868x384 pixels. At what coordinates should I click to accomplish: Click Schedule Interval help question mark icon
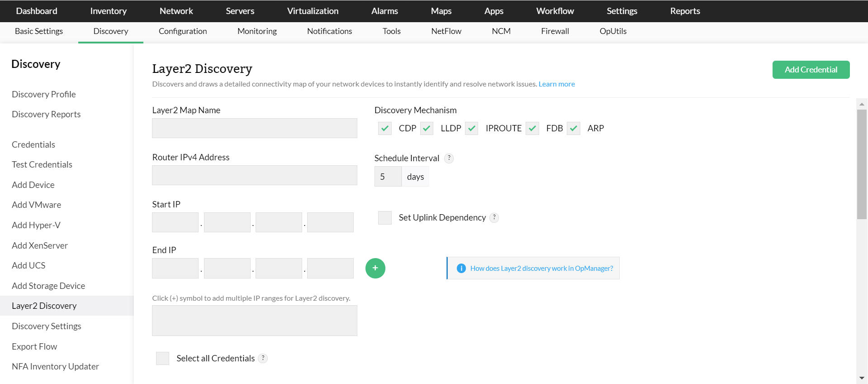(x=449, y=158)
